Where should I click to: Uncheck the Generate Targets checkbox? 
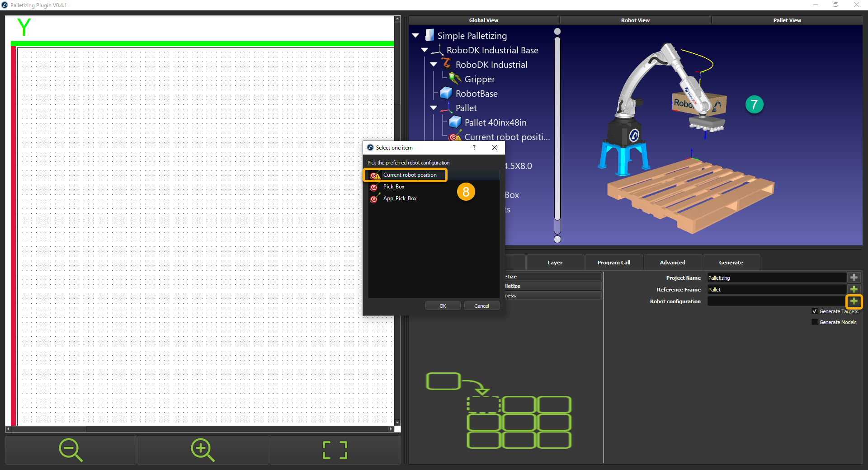(x=814, y=311)
